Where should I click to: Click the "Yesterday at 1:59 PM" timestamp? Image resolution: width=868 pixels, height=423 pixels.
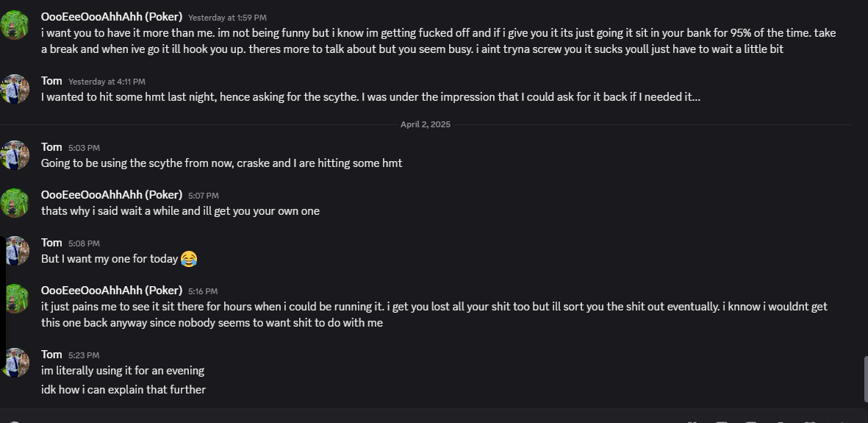227,17
